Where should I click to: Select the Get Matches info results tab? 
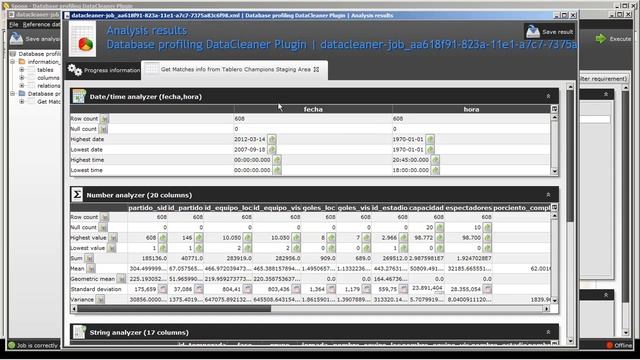pos(234,69)
